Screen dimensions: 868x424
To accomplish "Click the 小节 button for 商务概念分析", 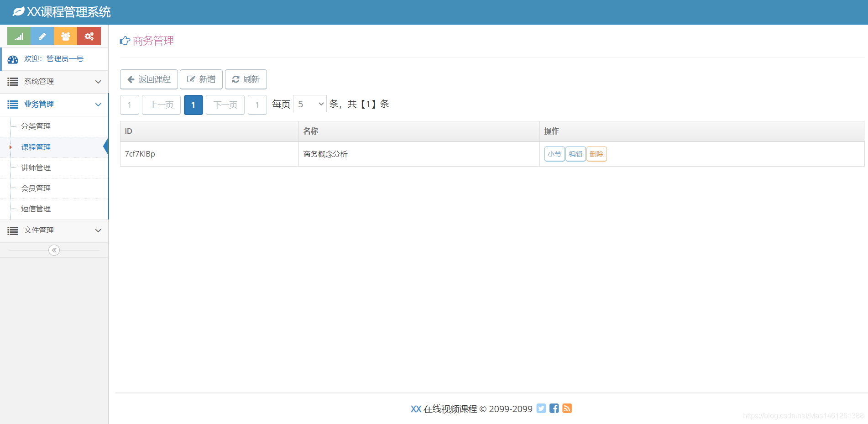I will [x=554, y=154].
